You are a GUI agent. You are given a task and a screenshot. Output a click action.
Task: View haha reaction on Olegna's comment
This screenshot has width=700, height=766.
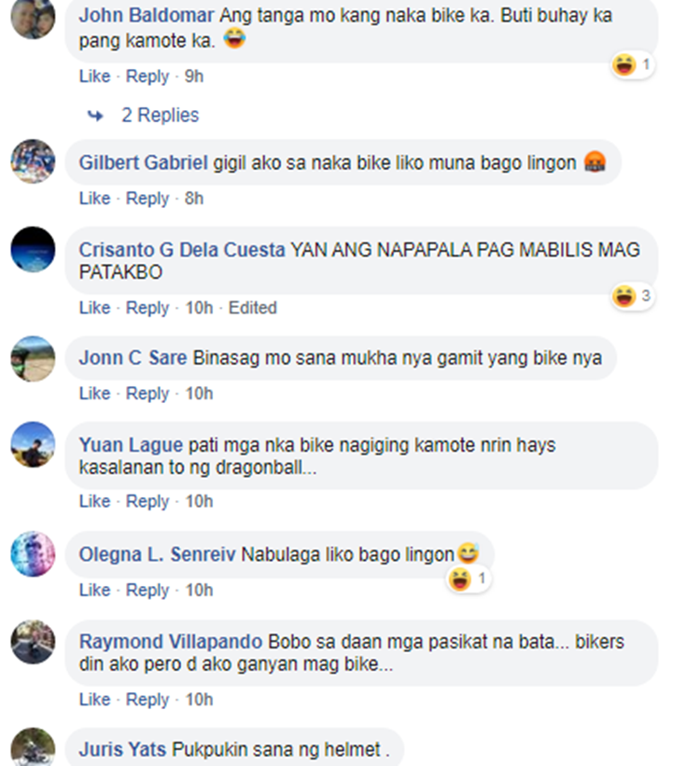469,579
